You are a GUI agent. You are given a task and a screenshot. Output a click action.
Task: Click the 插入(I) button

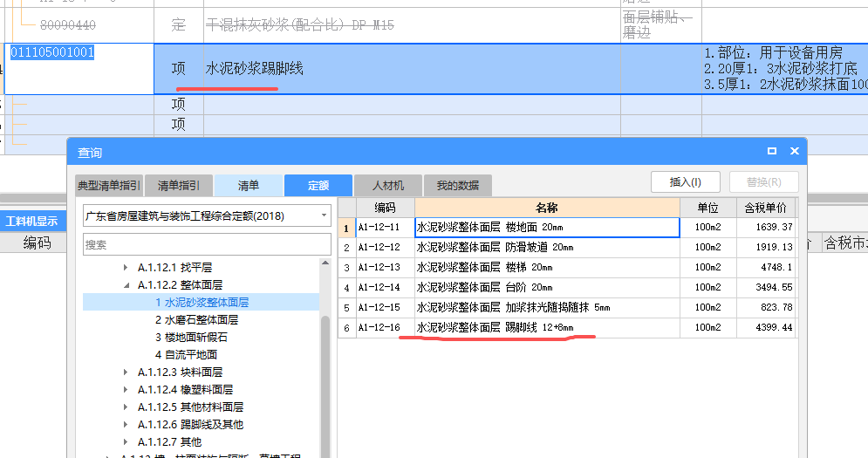[x=686, y=182]
